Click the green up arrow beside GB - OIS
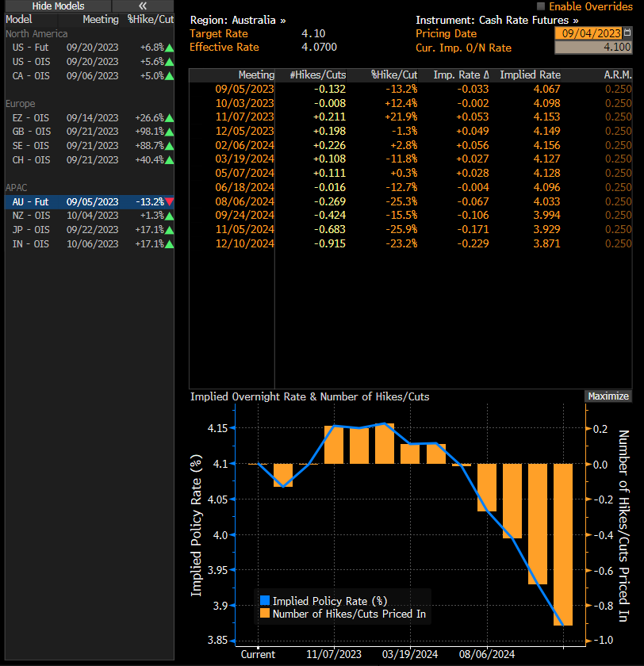The height and width of the screenshot is (666, 644). click(x=169, y=132)
